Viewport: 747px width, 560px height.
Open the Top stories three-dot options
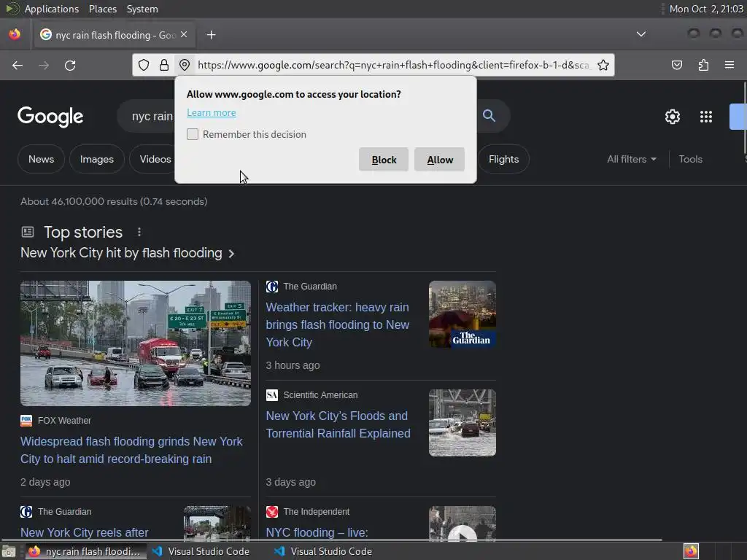tap(139, 232)
